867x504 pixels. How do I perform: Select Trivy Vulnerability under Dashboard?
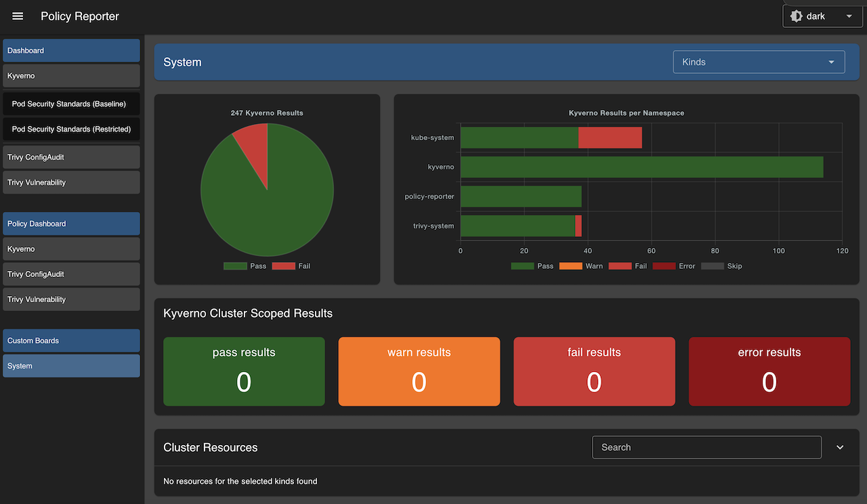[71, 182]
